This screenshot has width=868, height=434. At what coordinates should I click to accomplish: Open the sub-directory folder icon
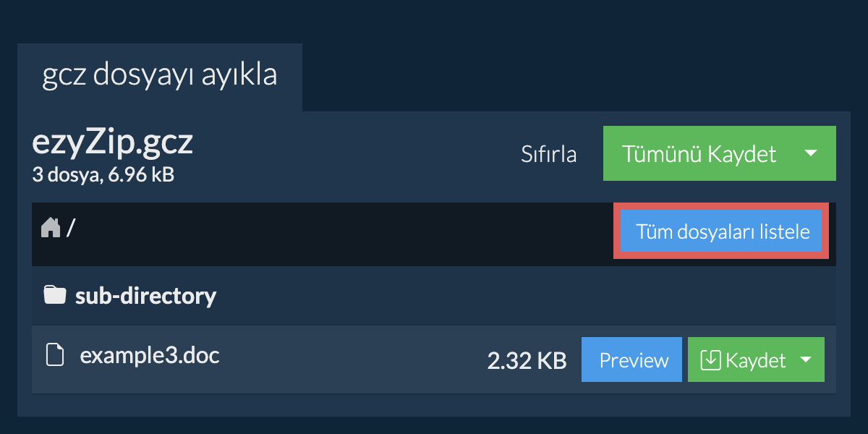54,296
